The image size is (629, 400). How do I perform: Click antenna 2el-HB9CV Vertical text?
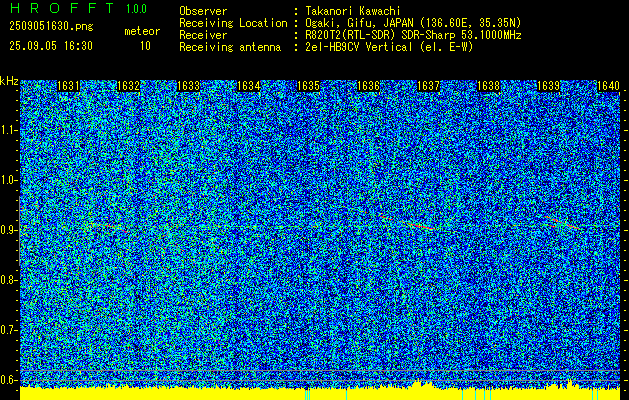click(389, 47)
